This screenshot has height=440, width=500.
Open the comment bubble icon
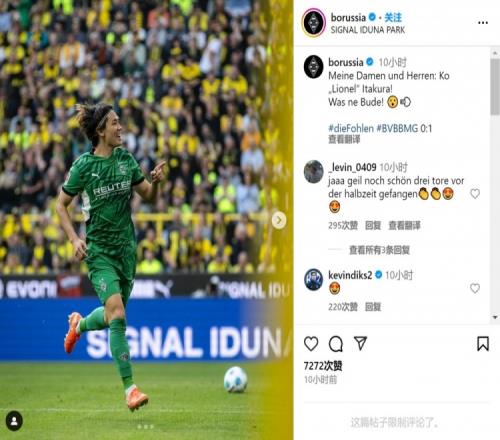[x=336, y=344]
